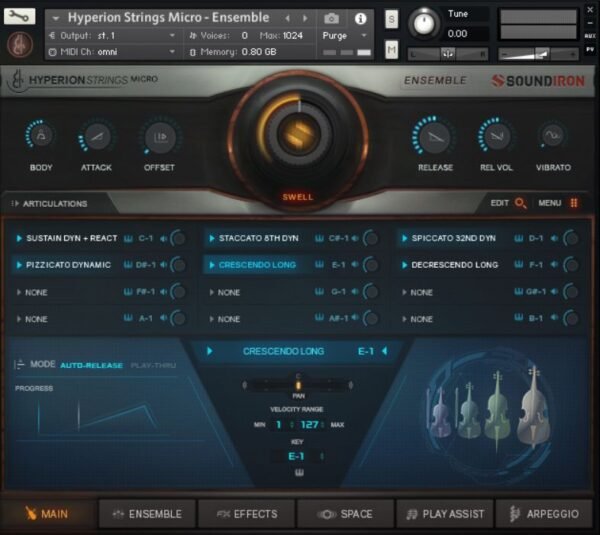The image size is (600, 535).
Task: Toggle Sustain Dyn + React articulation arrow
Action: [x=19, y=238]
